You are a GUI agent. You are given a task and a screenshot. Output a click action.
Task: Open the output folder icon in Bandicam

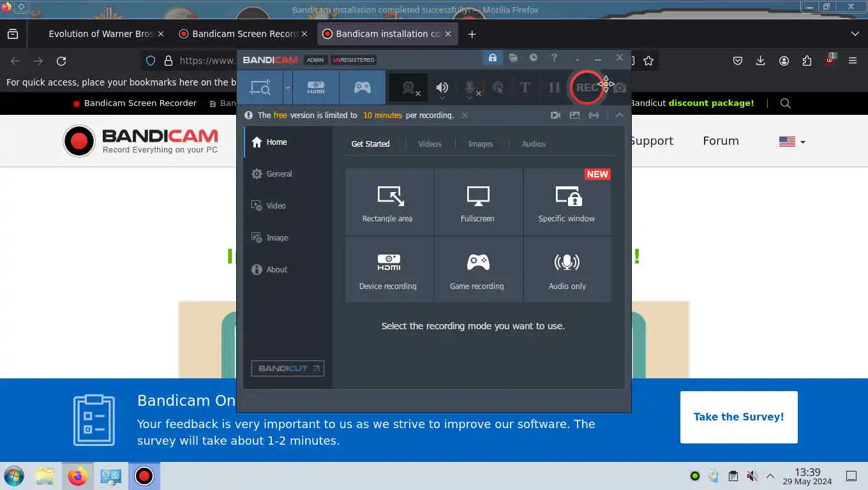[x=513, y=58]
